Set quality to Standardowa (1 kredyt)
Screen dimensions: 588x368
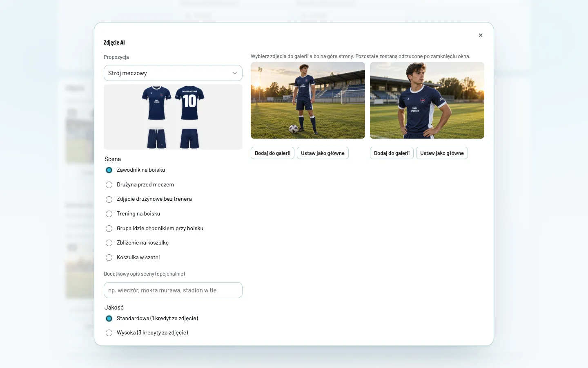point(109,319)
